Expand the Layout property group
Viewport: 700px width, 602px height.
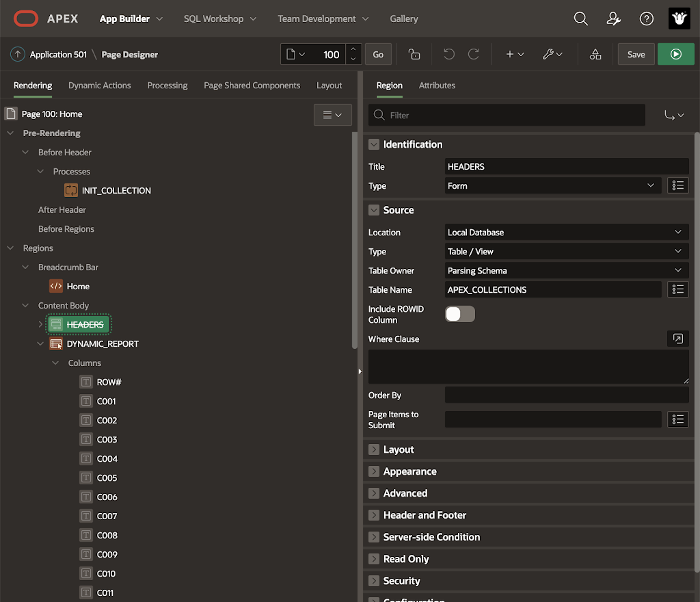(x=374, y=449)
